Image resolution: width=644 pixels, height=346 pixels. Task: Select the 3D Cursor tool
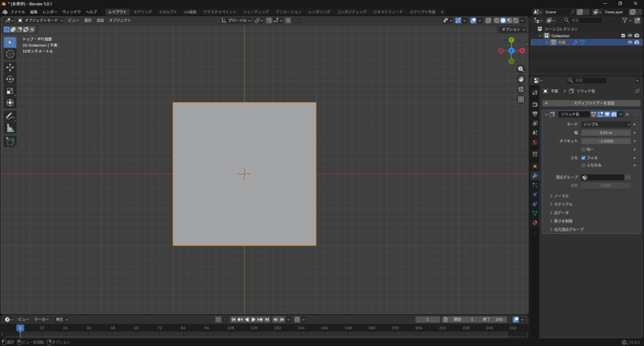point(10,54)
